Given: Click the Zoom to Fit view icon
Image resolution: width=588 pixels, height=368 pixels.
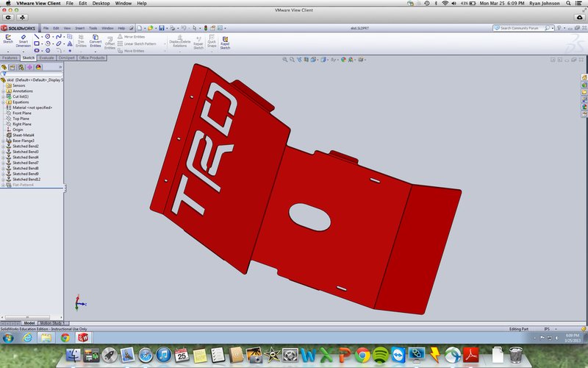Looking at the screenshot, I should (285, 60).
